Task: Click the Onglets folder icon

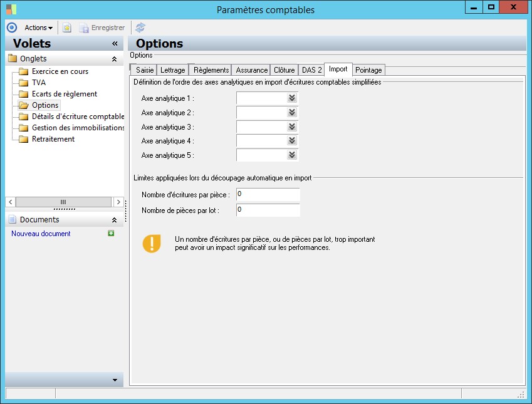Action: pyautogui.click(x=13, y=58)
